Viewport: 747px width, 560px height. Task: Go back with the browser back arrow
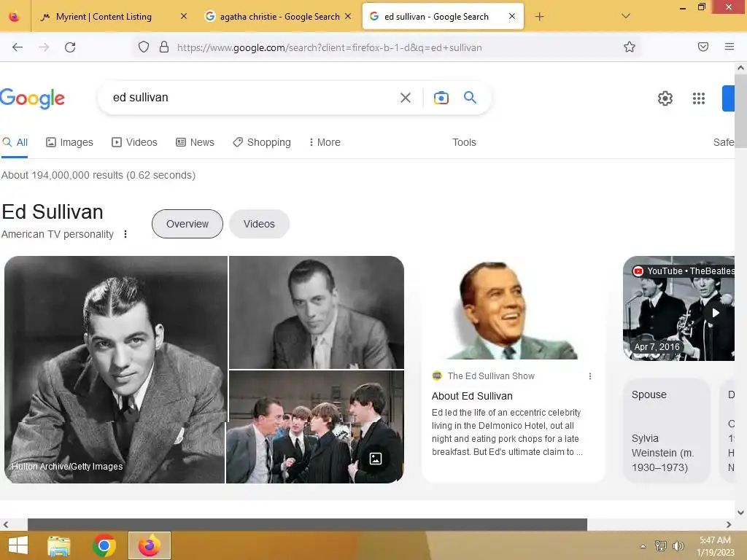18,47
